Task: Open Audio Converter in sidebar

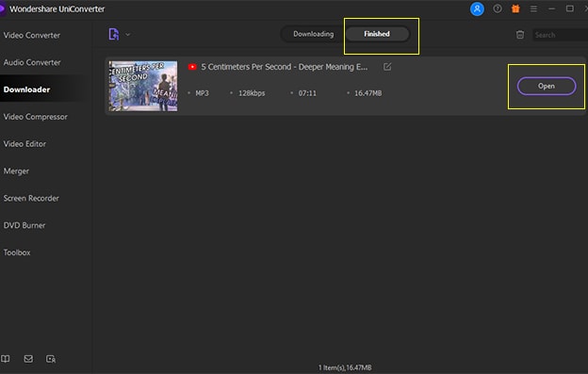Action: (32, 62)
